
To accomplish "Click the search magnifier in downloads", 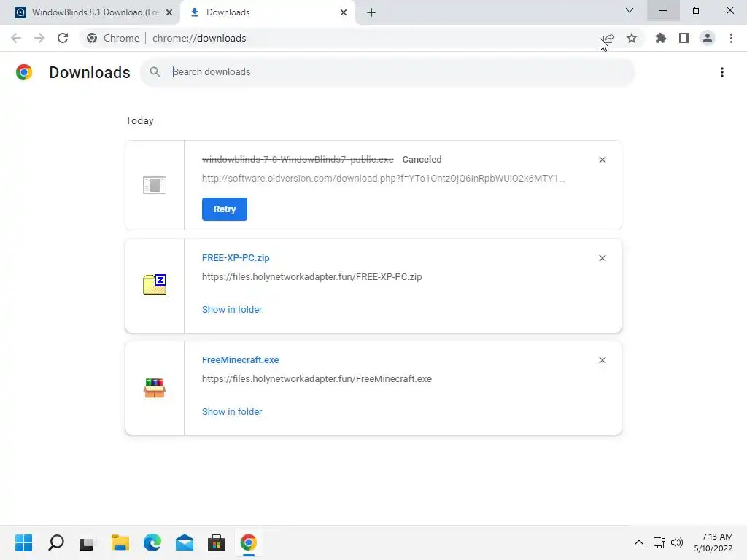I will tap(155, 72).
